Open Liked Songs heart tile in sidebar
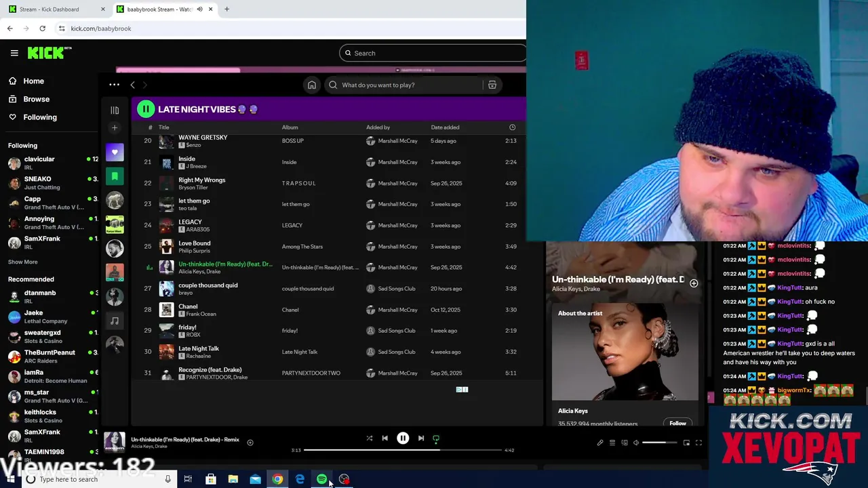This screenshot has width=868, height=488. click(115, 152)
